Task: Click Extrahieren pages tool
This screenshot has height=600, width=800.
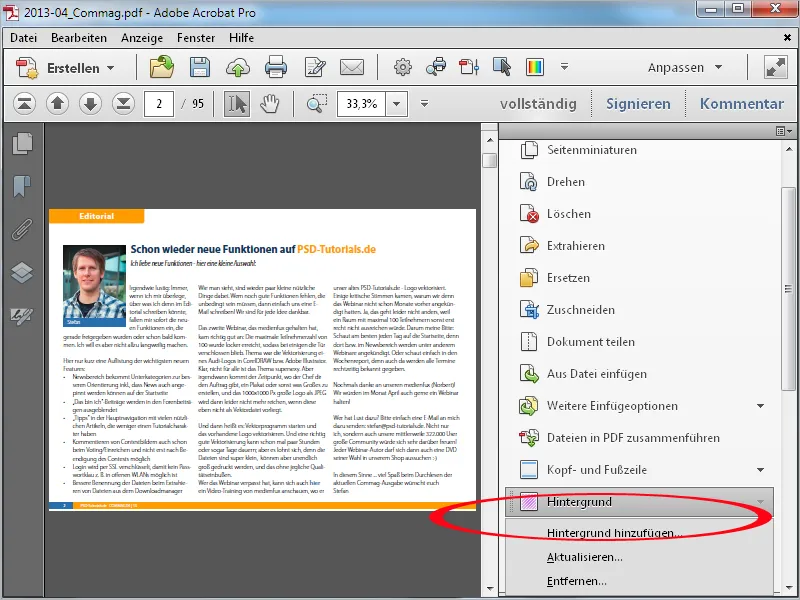Action: tap(576, 246)
